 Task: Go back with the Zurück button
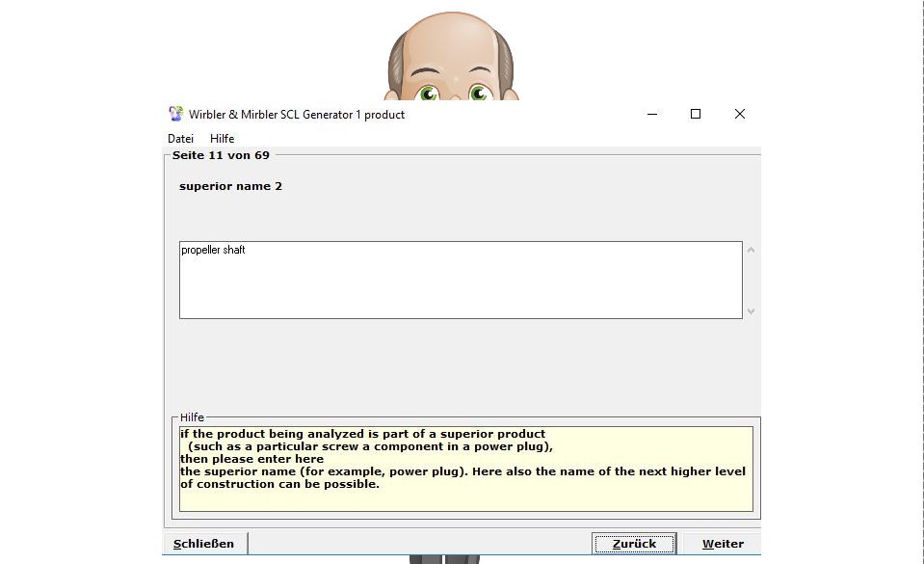(x=634, y=544)
